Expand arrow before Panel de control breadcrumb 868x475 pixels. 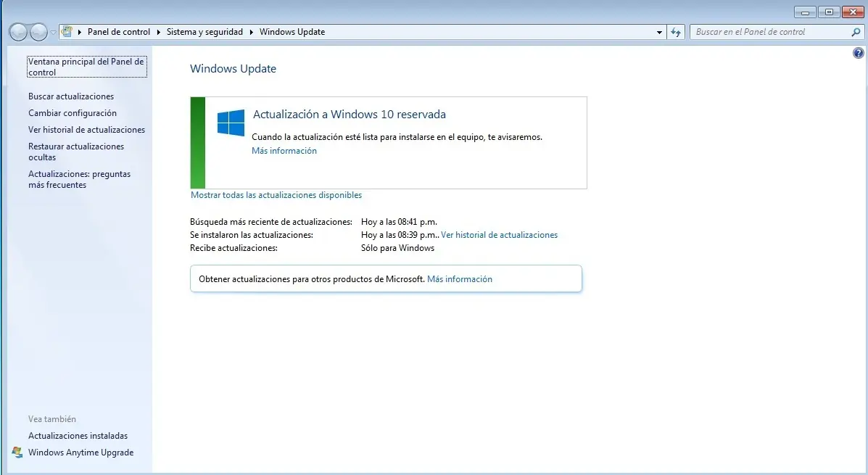pyautogui.click(x=80, y=32)
